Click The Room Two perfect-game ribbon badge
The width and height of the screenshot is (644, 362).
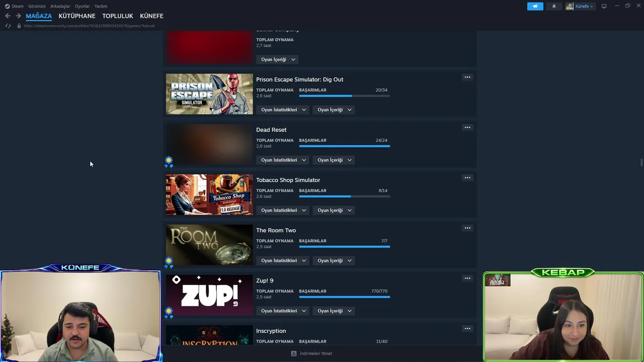coord(169,262)
